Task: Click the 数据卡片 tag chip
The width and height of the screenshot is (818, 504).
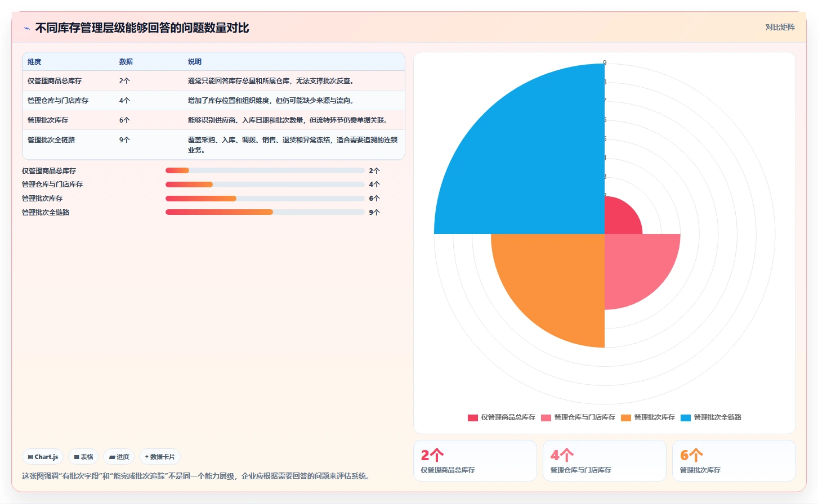Action: pos(160,457)
